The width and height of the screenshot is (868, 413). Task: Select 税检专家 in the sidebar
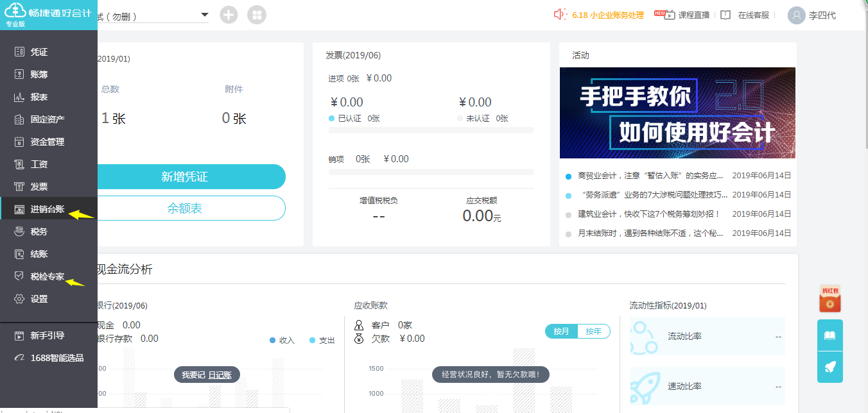pyautogui.click(x=47, y=276)
